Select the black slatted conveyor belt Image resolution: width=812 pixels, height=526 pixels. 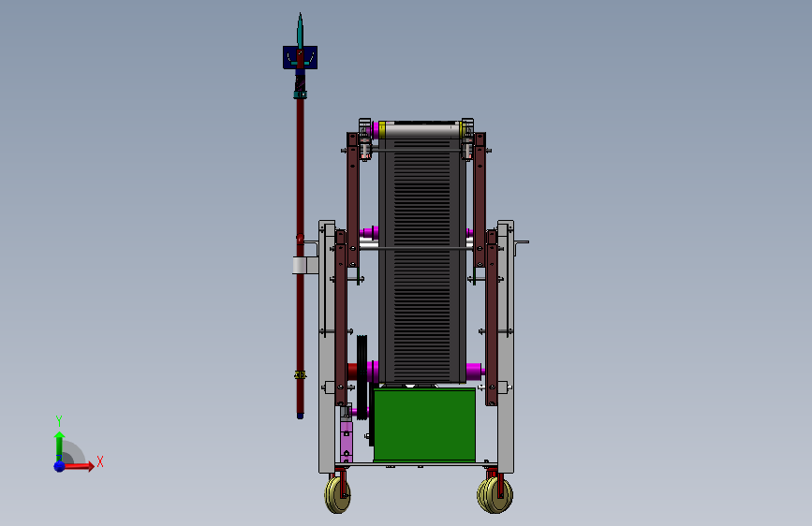(422, 260)
